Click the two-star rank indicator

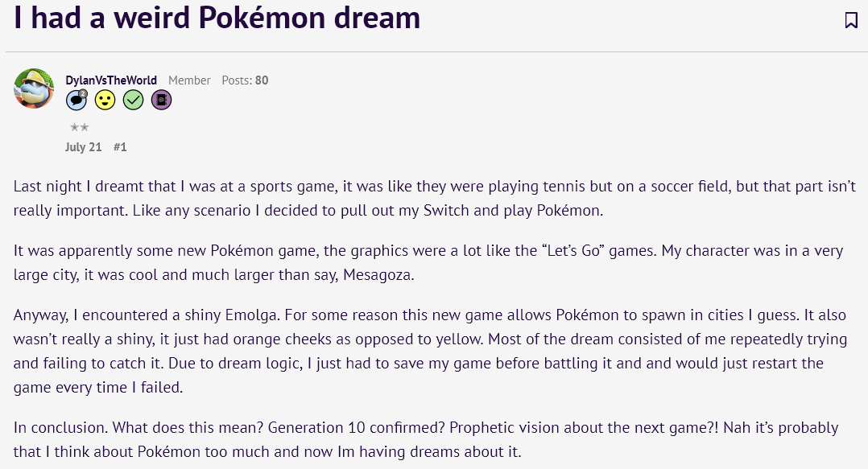coord(79,127)
